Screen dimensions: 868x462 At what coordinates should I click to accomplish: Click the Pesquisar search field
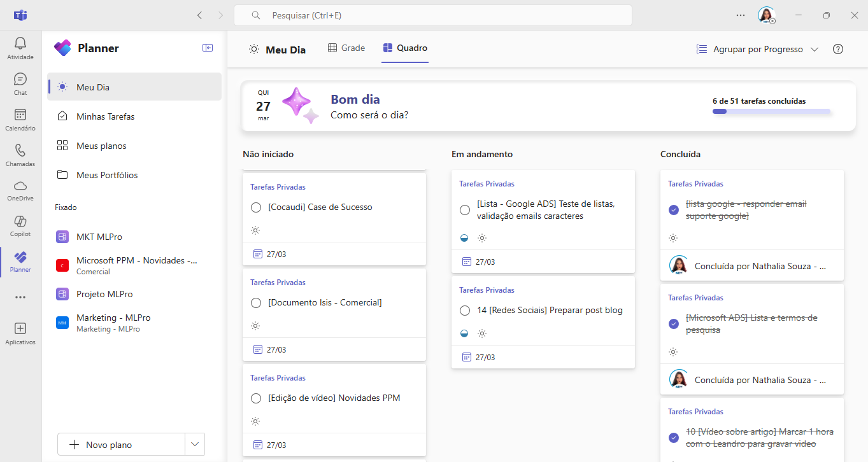pos(433,15)
